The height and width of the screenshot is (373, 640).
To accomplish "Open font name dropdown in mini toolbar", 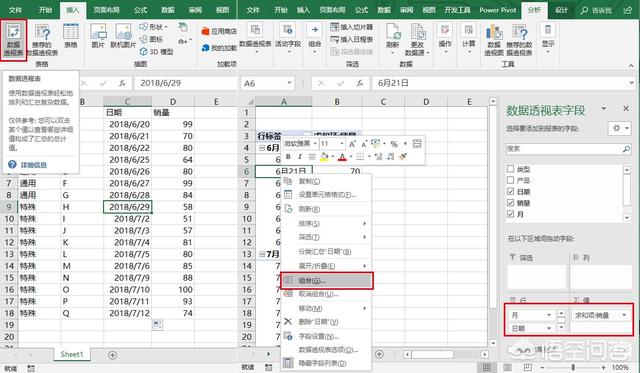I will (315, 144).
